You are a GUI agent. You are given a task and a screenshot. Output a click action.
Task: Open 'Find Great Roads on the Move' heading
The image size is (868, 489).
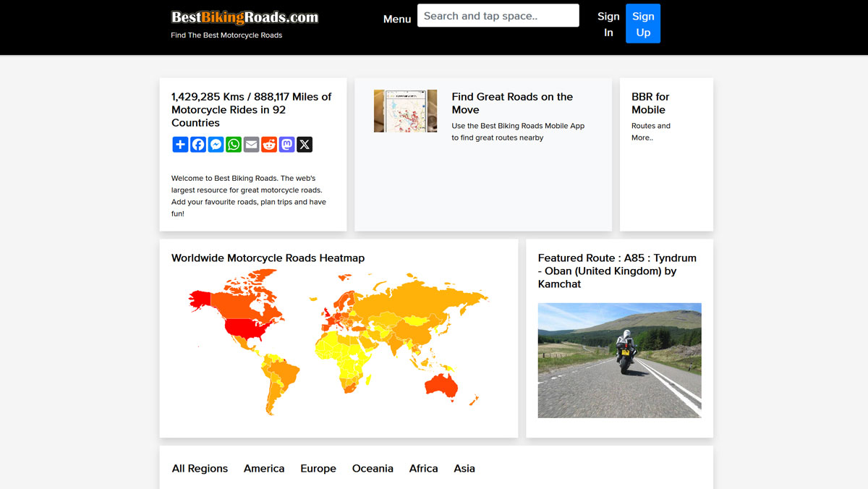click(x=512, y=103)
